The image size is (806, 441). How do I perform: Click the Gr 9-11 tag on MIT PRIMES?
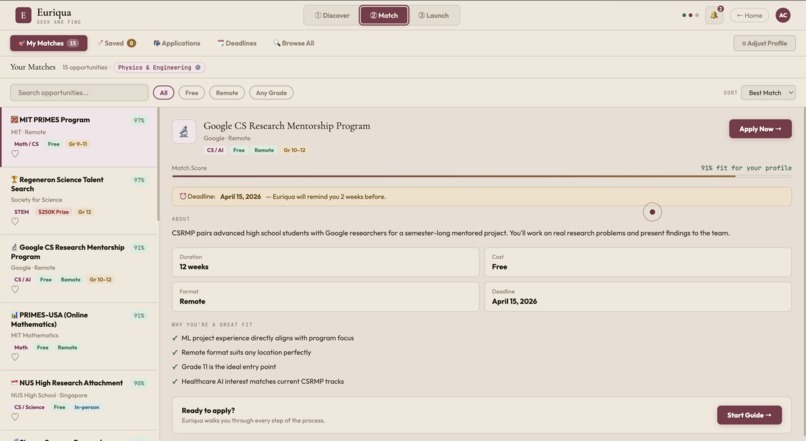(x=78, y=144)
